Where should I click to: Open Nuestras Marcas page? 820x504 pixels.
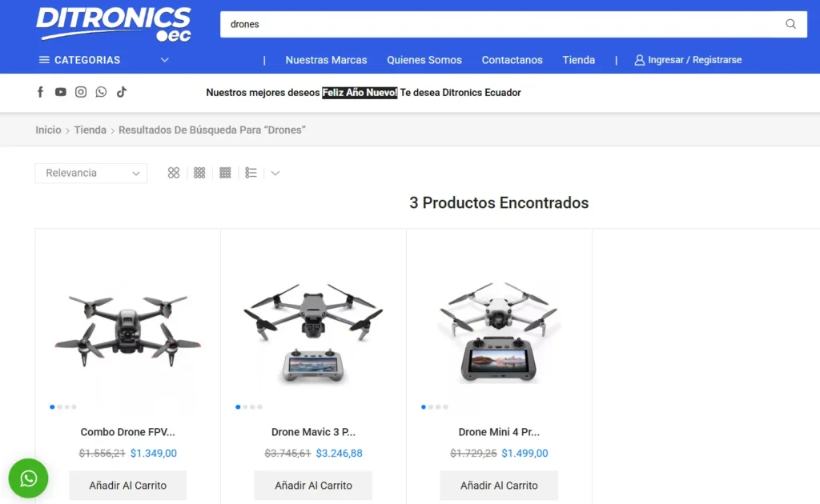tap(327, 60)
